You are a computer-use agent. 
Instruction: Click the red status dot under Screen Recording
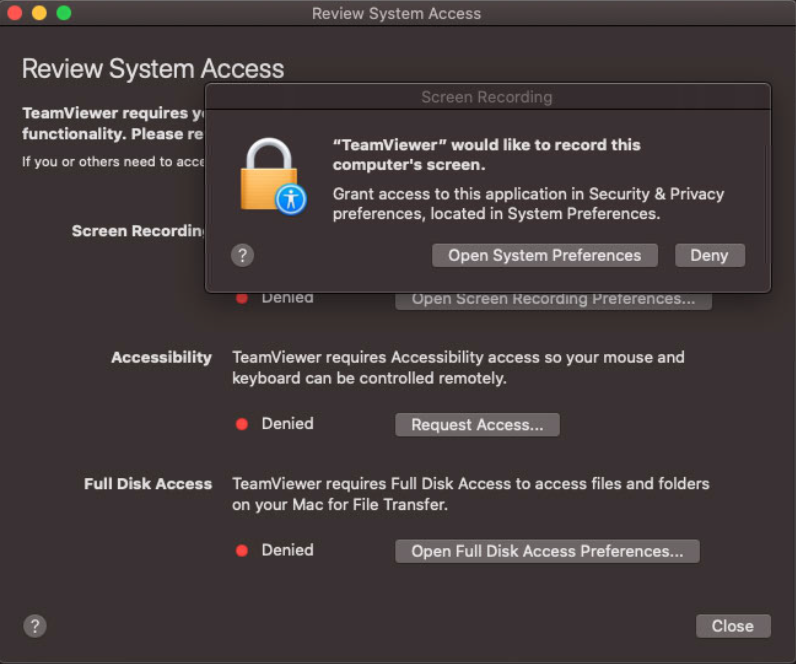[x=242, y=298]
